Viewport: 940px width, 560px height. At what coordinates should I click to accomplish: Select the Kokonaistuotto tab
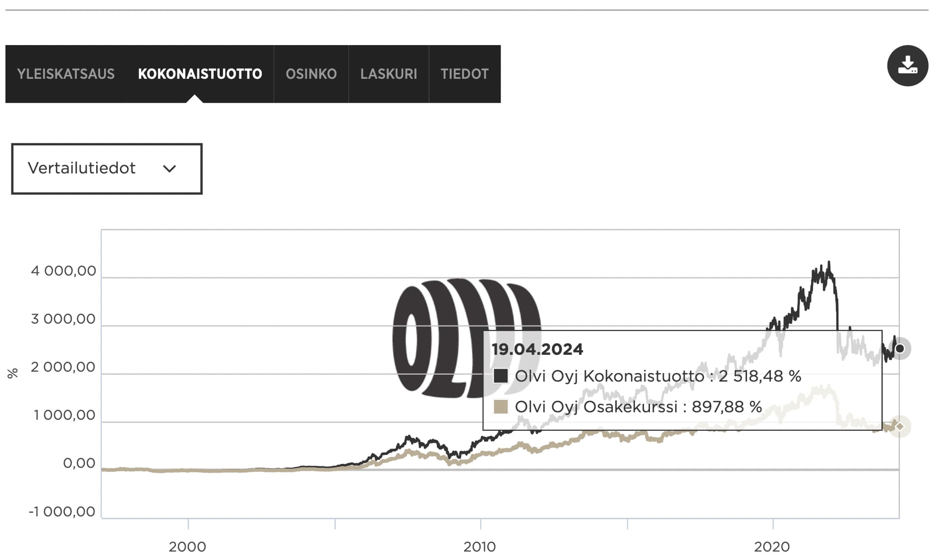pos(200,74)
